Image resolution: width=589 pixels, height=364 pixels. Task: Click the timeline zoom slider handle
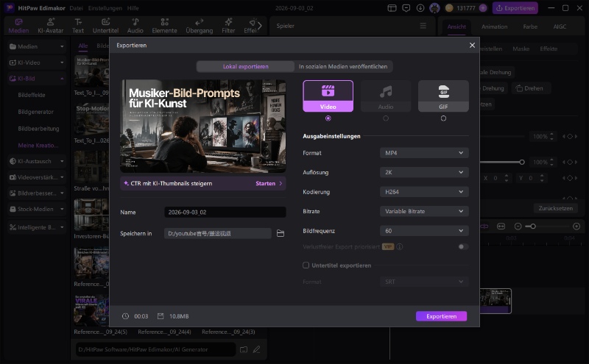532,226
